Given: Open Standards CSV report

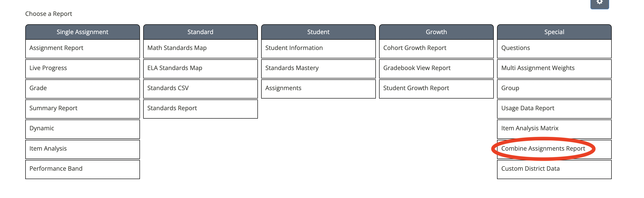Looking at the screenshot, I should 200,88.
